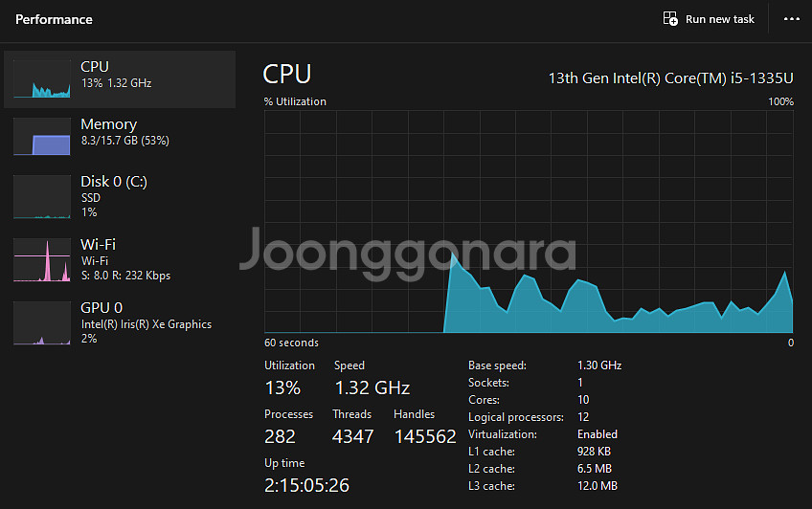Open the three-dot more options menu
The height and width of the screenshot is (509, 812).
point(791,18)
